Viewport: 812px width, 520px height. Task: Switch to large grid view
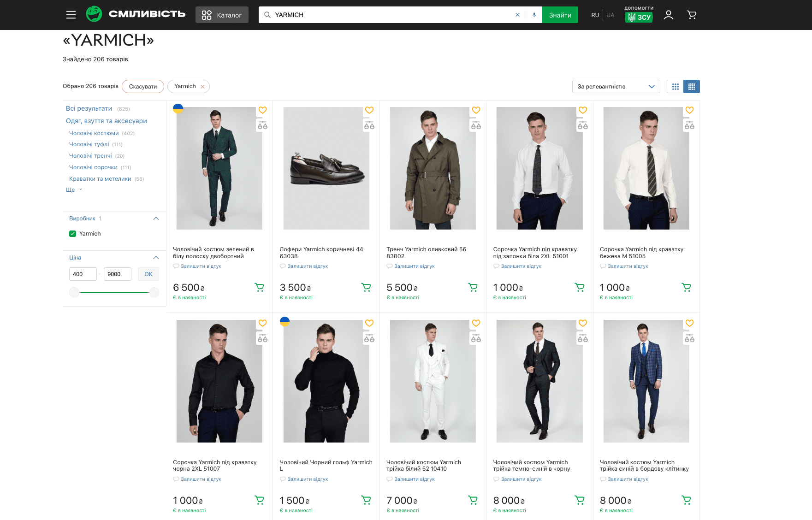675,86
